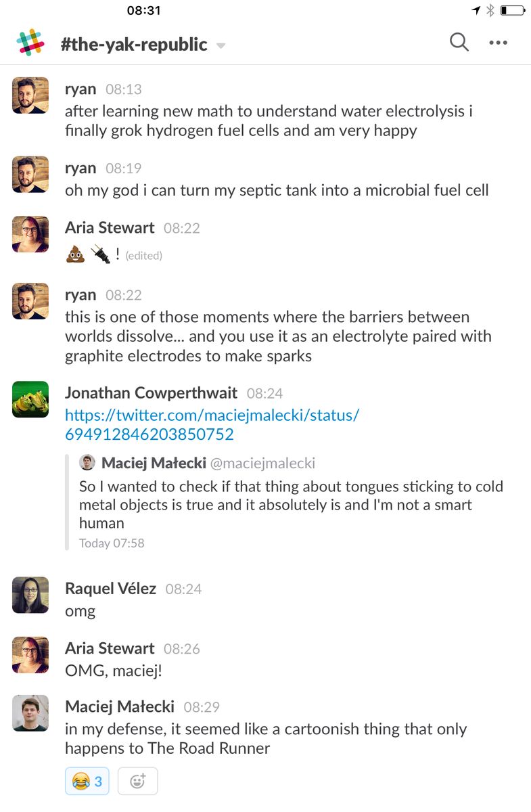Tap Raquel Vélez's profile avatar
Screen dimensions: 531x812
coord(30,595)
